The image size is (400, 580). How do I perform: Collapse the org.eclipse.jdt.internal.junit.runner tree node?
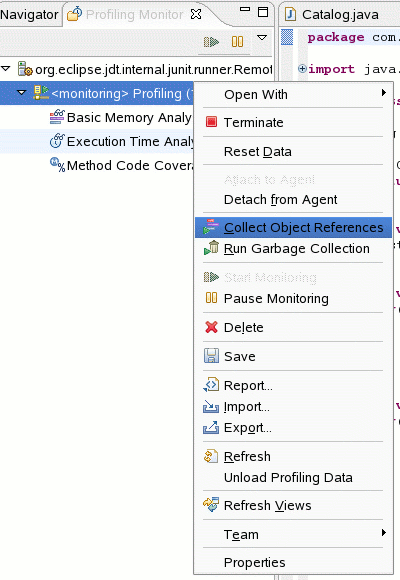pyautogui.click(x=6, y=69)
